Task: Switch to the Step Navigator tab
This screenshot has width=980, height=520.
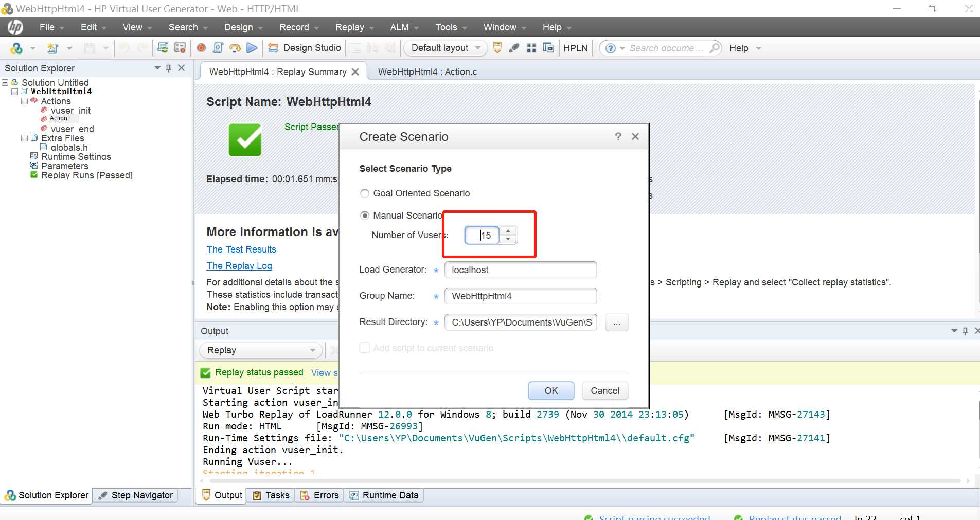Action: (x=136, y=495)
